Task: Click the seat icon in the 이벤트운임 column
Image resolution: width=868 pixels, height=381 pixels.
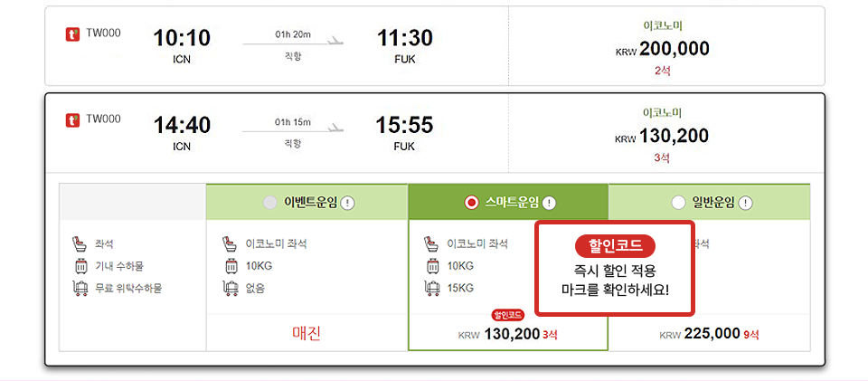Action: (229, 243)
